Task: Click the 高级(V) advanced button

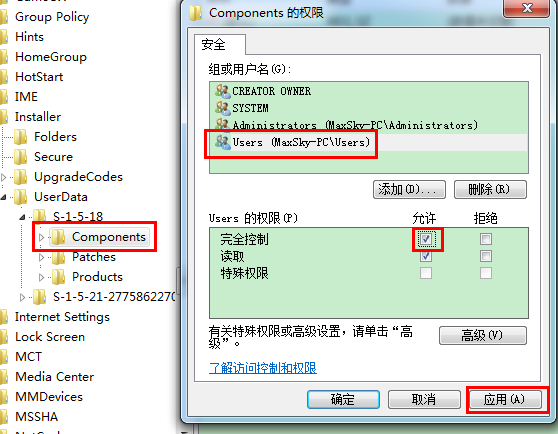Action: [483, 335]
